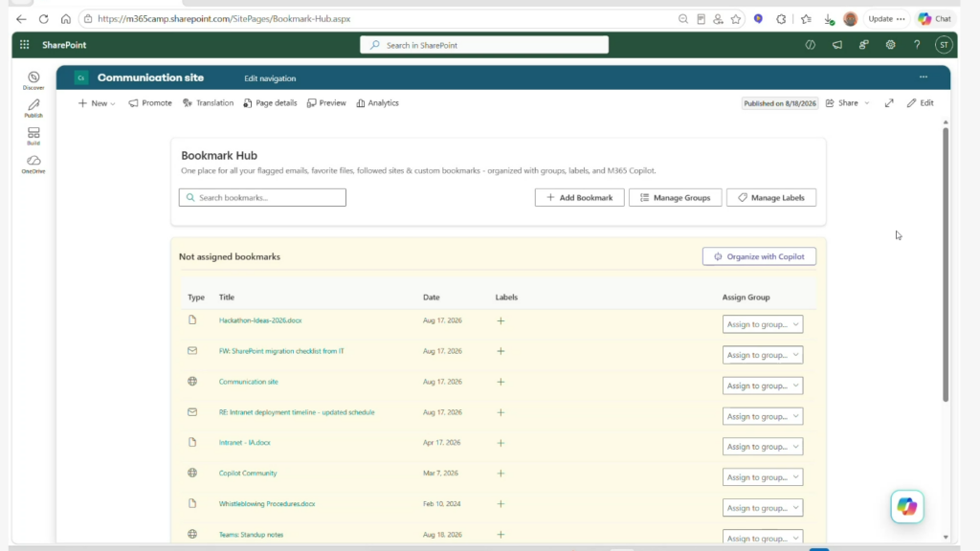Screen dimensions: 980x551
Task: Click the Communication site logo icon
Action: [81, 78]
